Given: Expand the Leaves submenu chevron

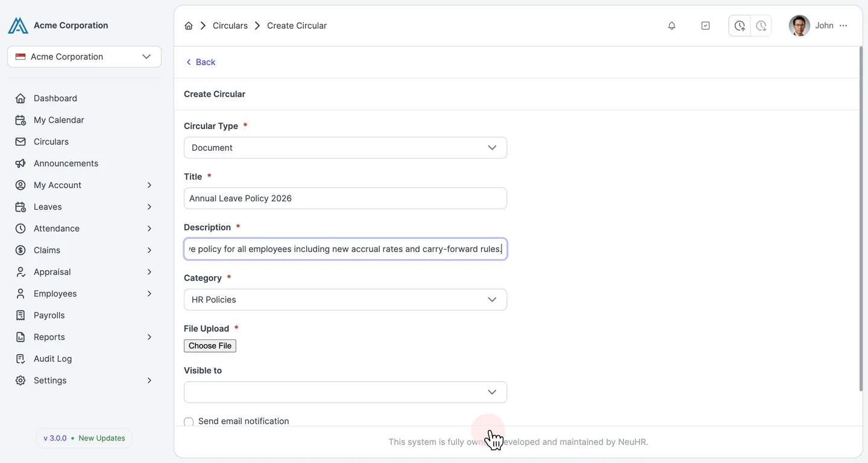Looking at the screenshot, I should point(149,207).
